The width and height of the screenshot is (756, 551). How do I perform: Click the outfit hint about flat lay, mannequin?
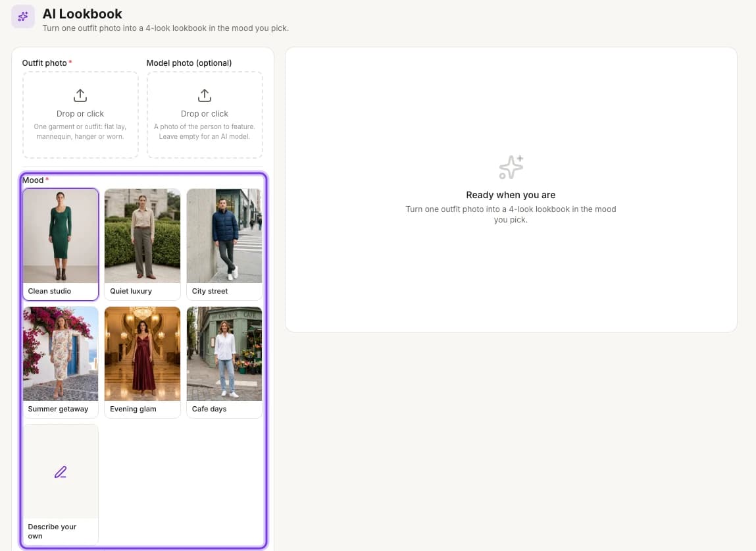(x=80, y=132)
